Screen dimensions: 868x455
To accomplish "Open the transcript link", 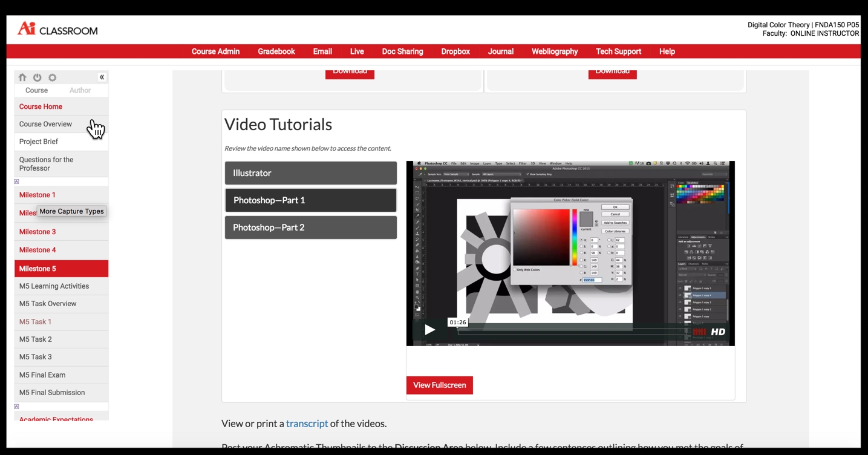I will (307, 424).
